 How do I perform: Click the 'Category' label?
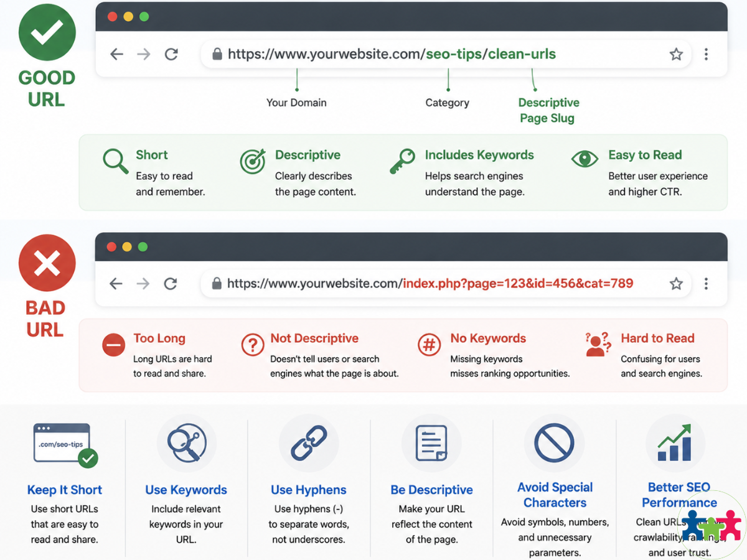(x=447, y=103)
